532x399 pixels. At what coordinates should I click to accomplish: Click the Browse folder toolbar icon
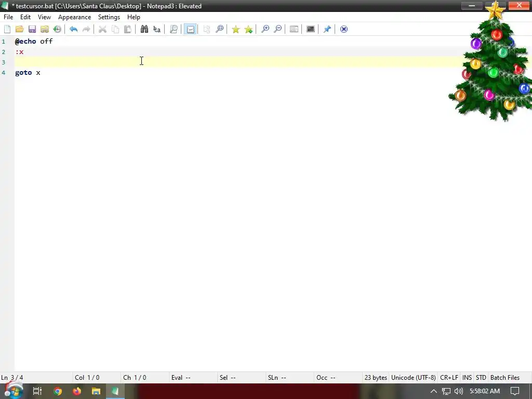(45, 29)
